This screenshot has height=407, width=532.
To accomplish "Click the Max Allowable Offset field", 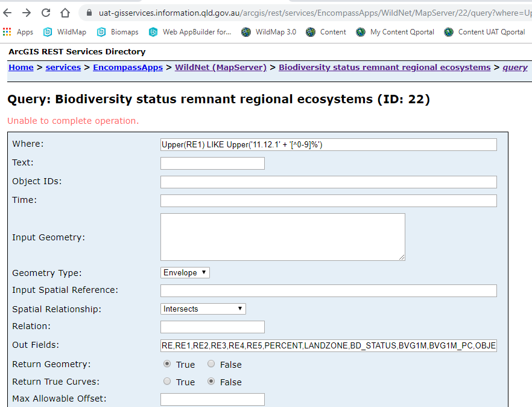I will (x=212, y=400).
